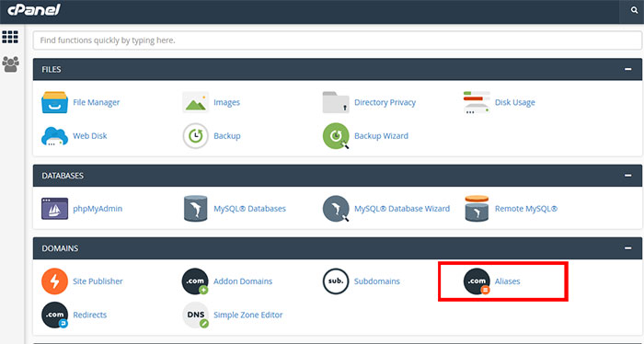Open the File Manager icon
644x344 pixels.
[x=54, y=102]
